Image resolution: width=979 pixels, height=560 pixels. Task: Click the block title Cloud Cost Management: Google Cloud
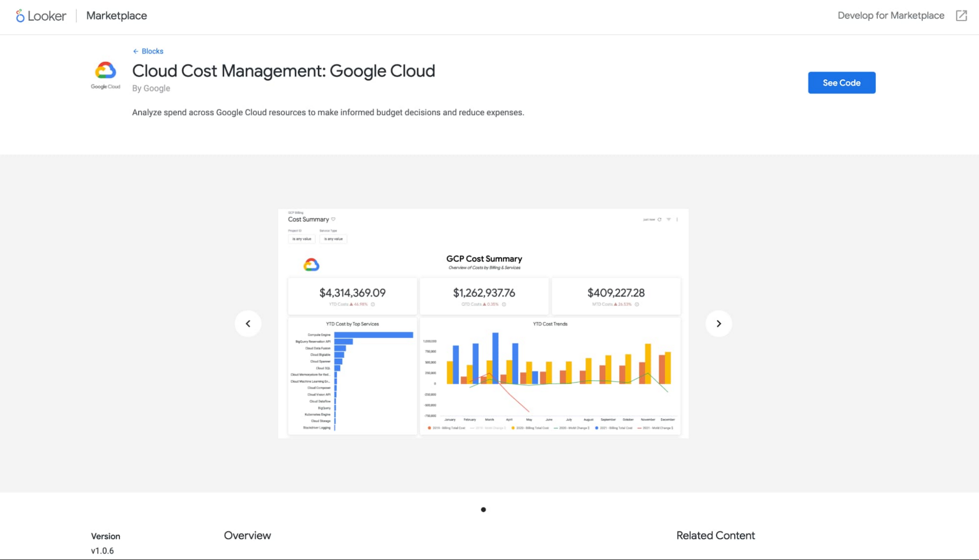(x=283, y=71)
